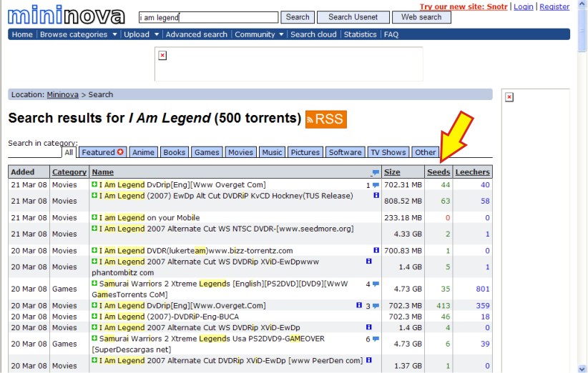588x373 pixels.
Task: Click the info icon on the KvCD Hockney row
Action: (376, 195)
